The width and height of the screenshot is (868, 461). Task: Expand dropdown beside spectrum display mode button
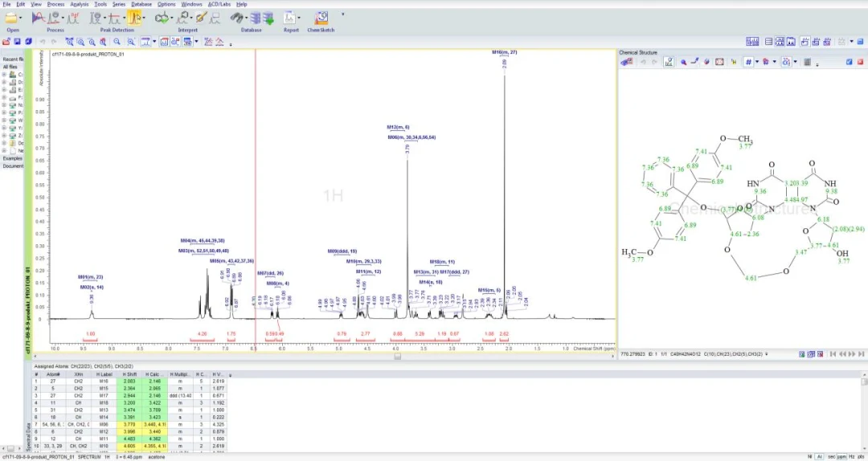[x=154, y=42]
